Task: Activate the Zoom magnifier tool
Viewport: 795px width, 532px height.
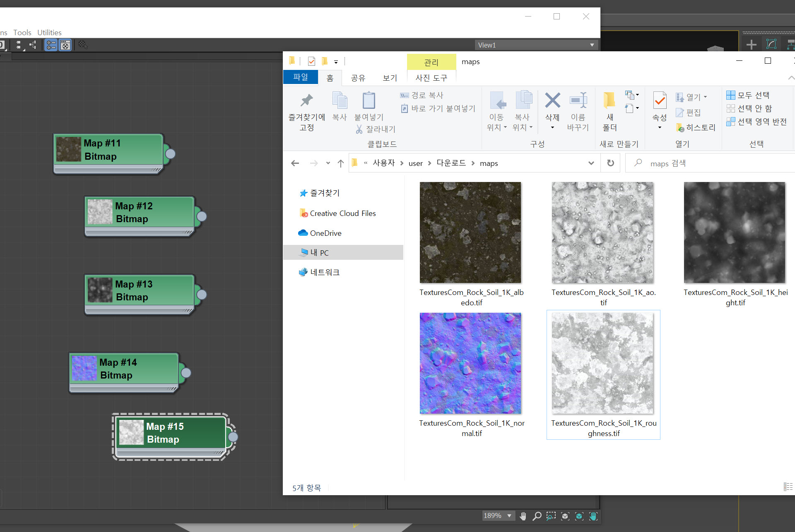Action: 537,516
